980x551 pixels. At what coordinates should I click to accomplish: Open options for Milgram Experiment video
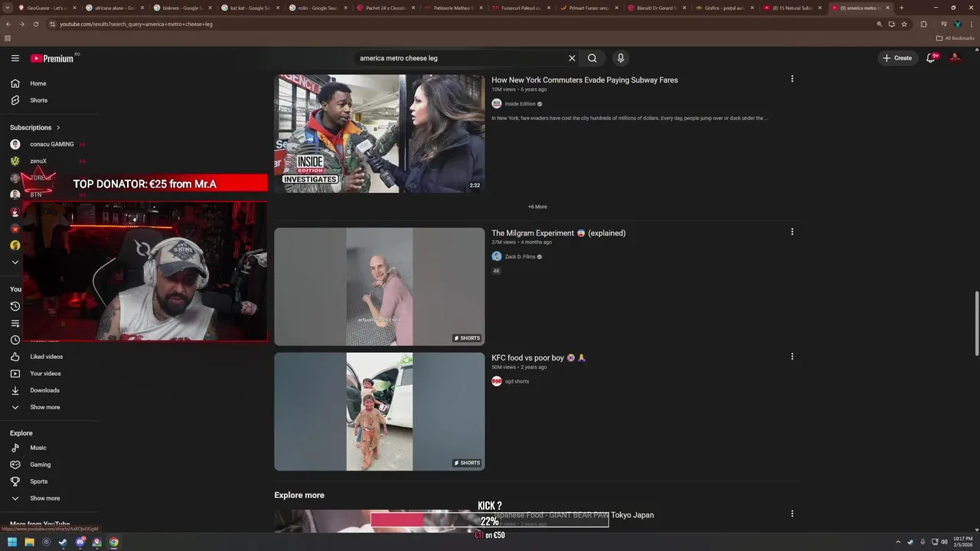click(792, 232)
